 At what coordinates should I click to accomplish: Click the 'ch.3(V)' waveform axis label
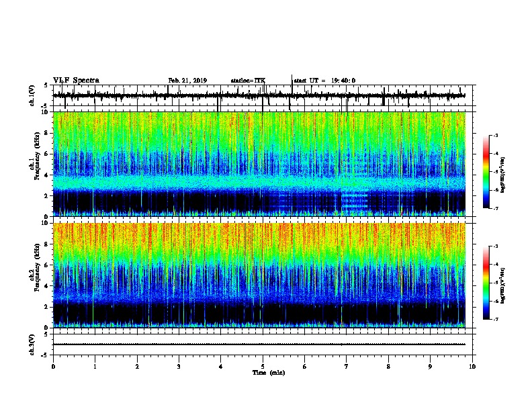tap(32, 345)
